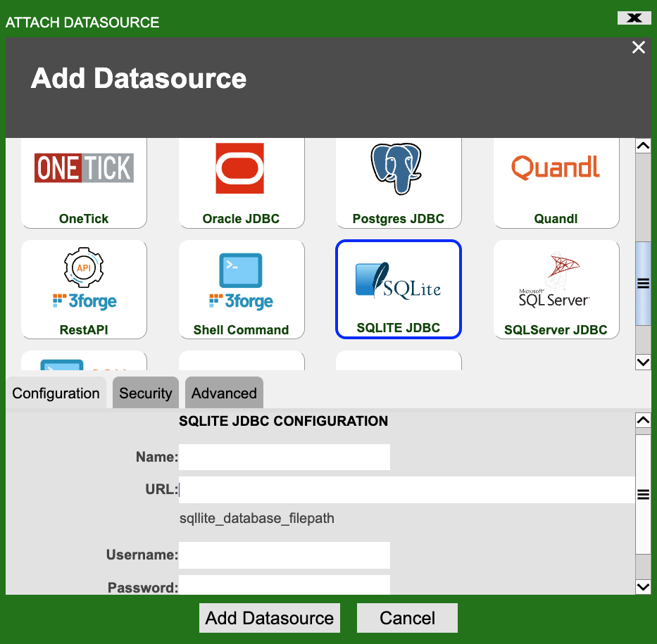Choose the Shell Command datasource
The height and width of the screenshot is (644, 657).
[241, 289]
